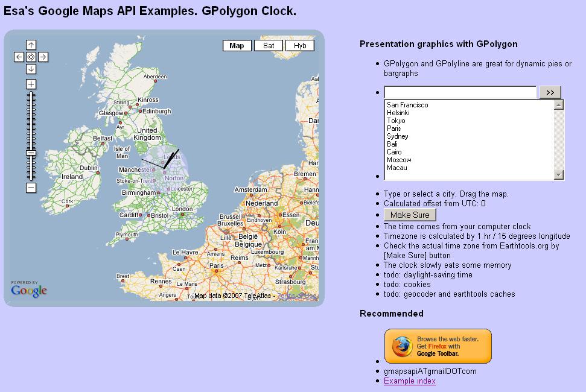Click the Aberdeen label on map
The image size is (586, 392).
coord(155,77)
